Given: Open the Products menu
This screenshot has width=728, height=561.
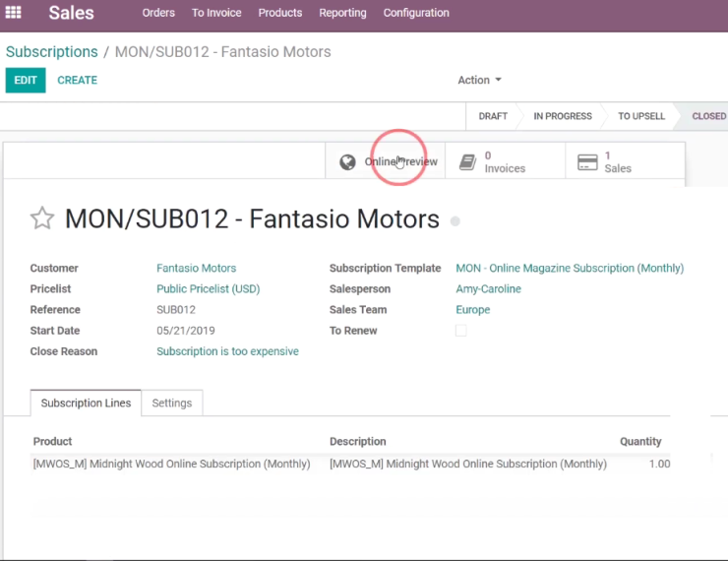Looking at the screenshot, I should pos(280,13).
